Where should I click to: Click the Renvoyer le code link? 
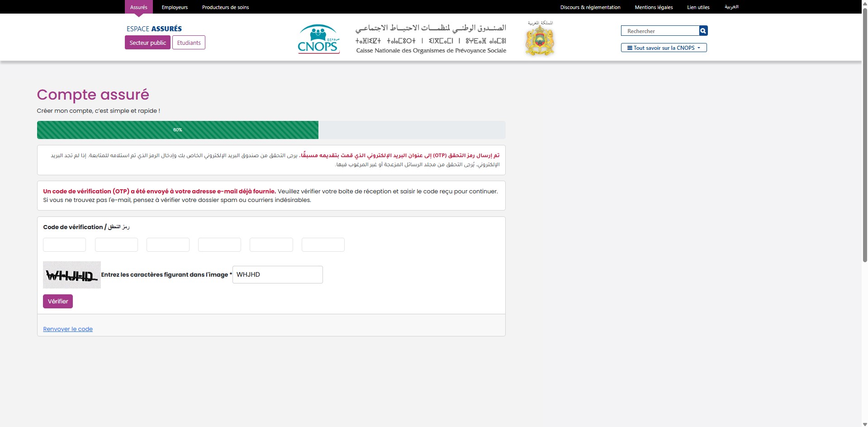point(68,329)
